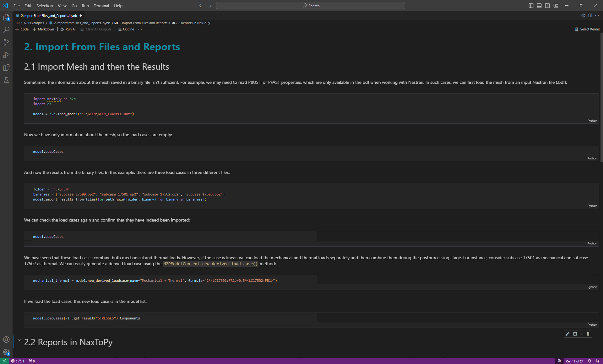Open cell More Actions ellipsis
The height and width of the screenshot is (364, 603).
click(581, 334)
